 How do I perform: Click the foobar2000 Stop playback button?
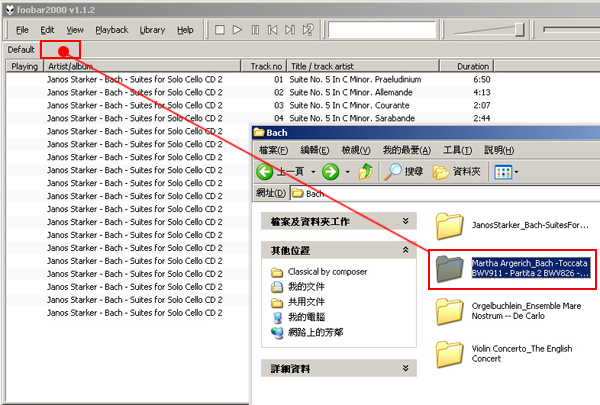tap(220, 30)
